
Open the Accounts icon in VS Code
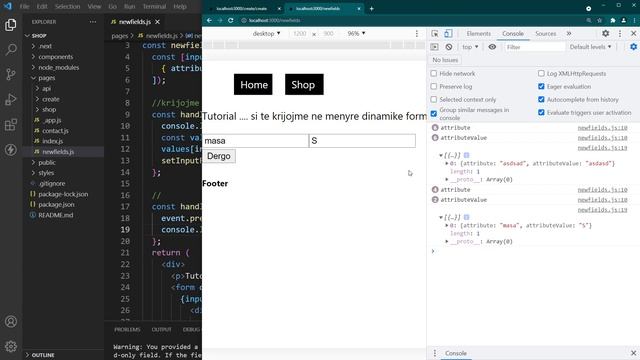tap(11, 322)
